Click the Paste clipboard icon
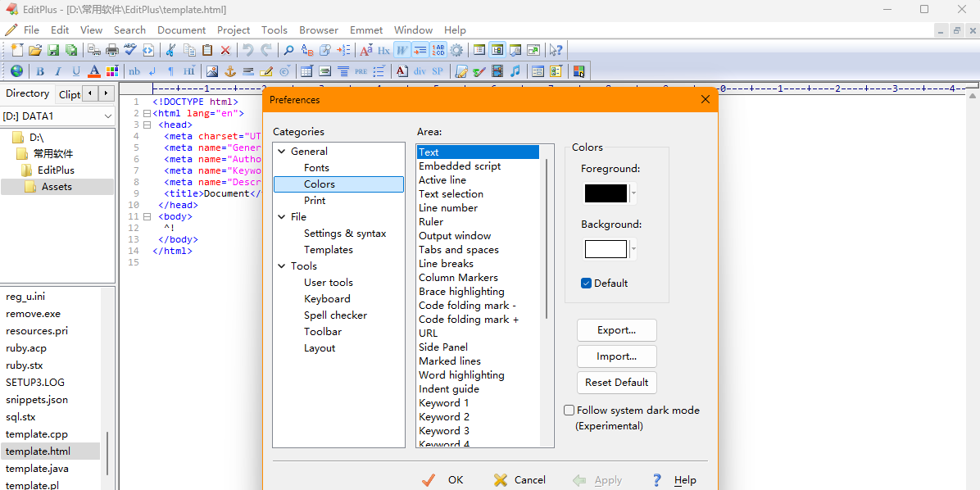This screenshot has width=980, height=490. [x=207, y=50]
